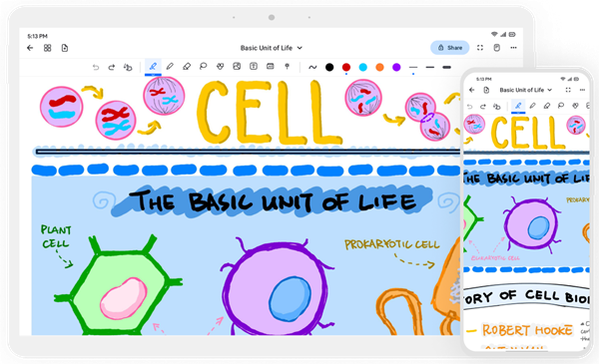Add a new page on the phone
This screenshot has height=364, width=599.
[486, 90]
